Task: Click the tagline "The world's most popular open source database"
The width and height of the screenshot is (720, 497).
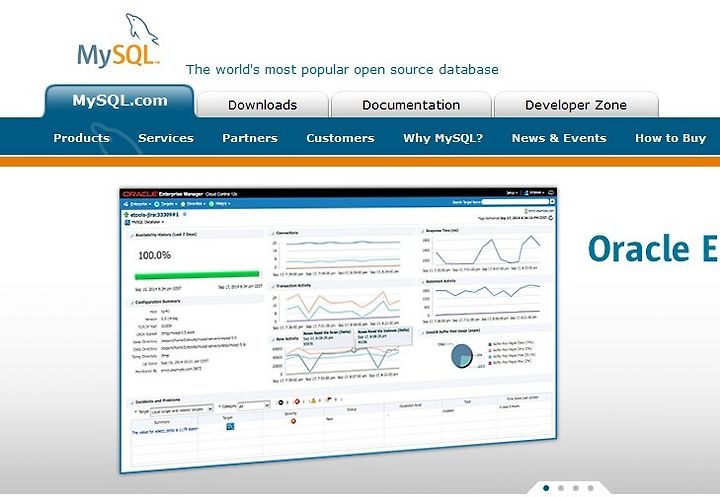Action: pos(342,69)
